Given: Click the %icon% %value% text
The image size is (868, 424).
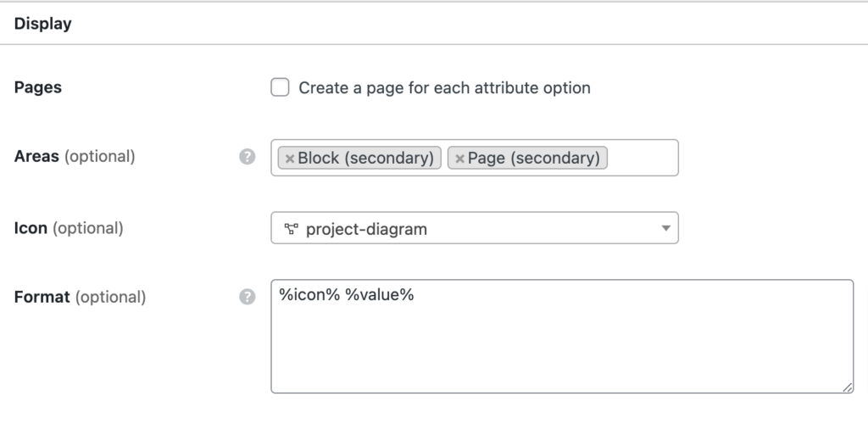Looking at the screenshot, I should click(x=346, y=296).
